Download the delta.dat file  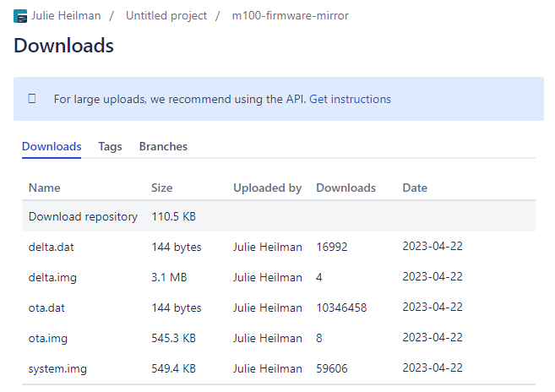click(47, 247)
